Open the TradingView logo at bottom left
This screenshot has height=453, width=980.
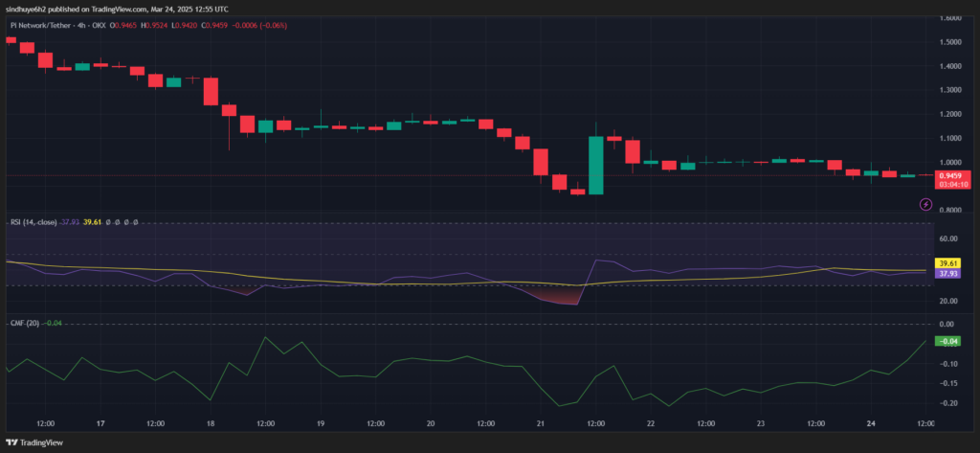(33, 442)
